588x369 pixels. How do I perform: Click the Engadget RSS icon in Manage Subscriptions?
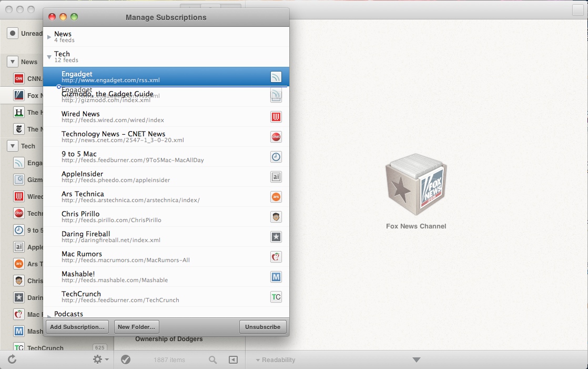pos(276,77)
